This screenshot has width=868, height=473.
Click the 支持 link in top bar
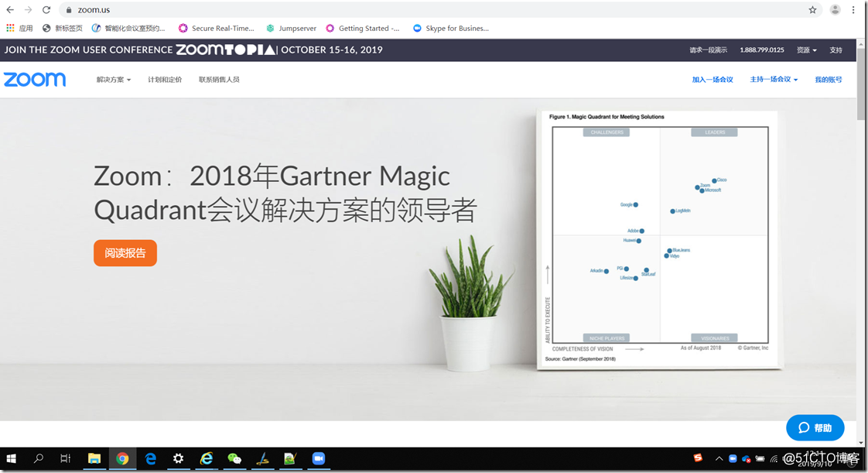click(836, 50)
